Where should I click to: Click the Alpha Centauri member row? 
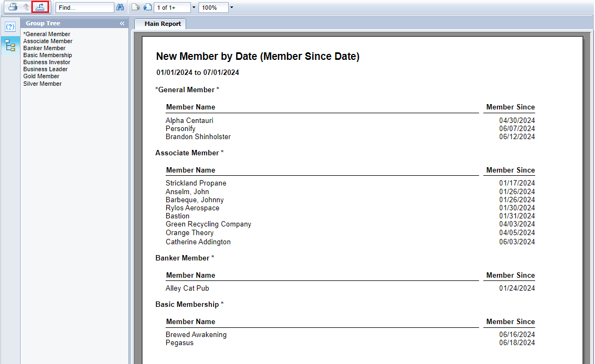[350, 121]
